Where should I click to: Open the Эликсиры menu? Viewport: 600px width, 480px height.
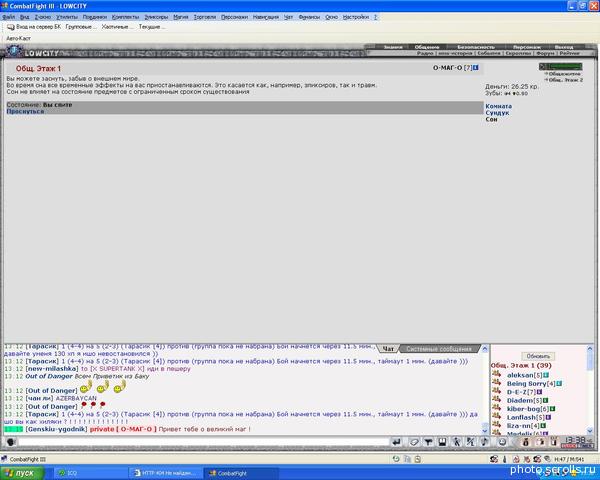tap(156, 17)
